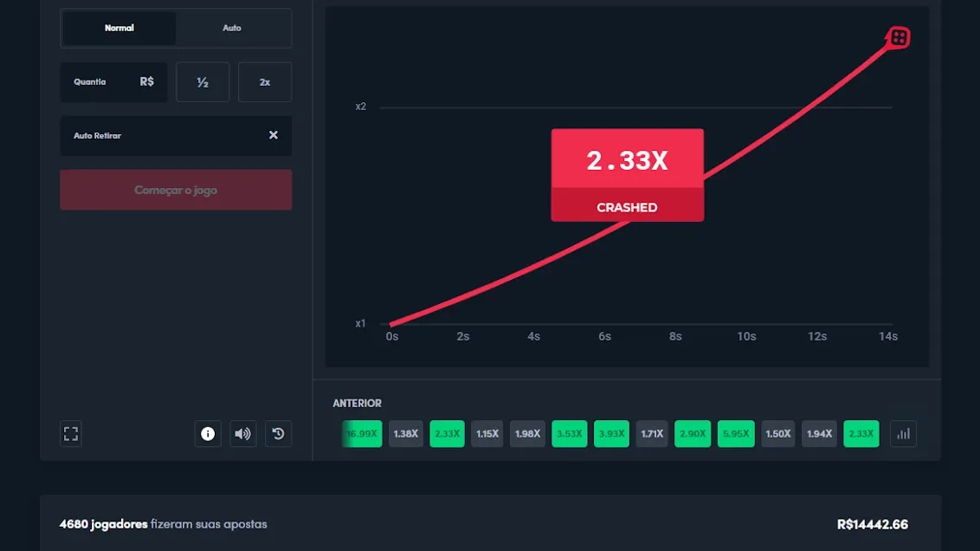This screenshot has width=980, height=551.
Task: Switch to the Normal tab
Action: tap(119, 28)
